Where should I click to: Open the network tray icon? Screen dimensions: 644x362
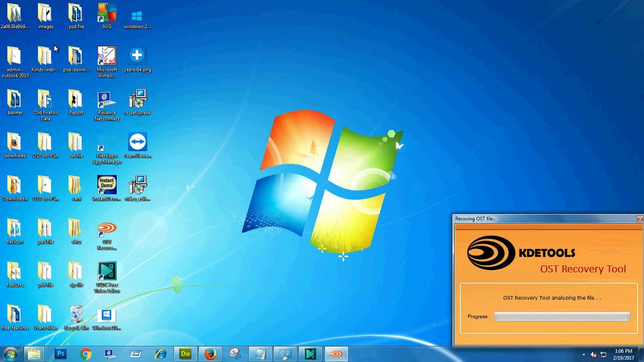(x=604, y=354)
